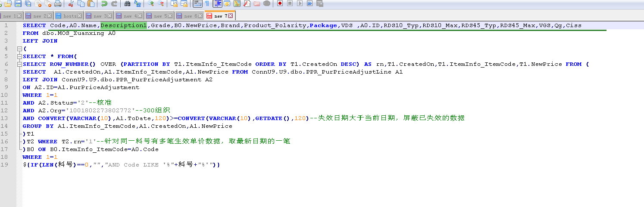Toggle word wrap toolbar button
Viewport: 644px width, 207px height.
197,3
